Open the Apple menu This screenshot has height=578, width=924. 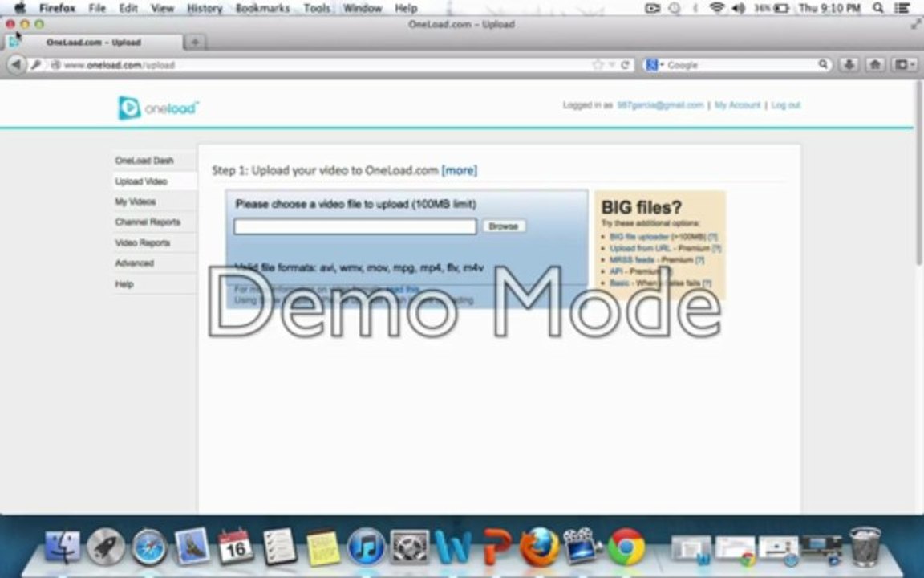[19, 8]
